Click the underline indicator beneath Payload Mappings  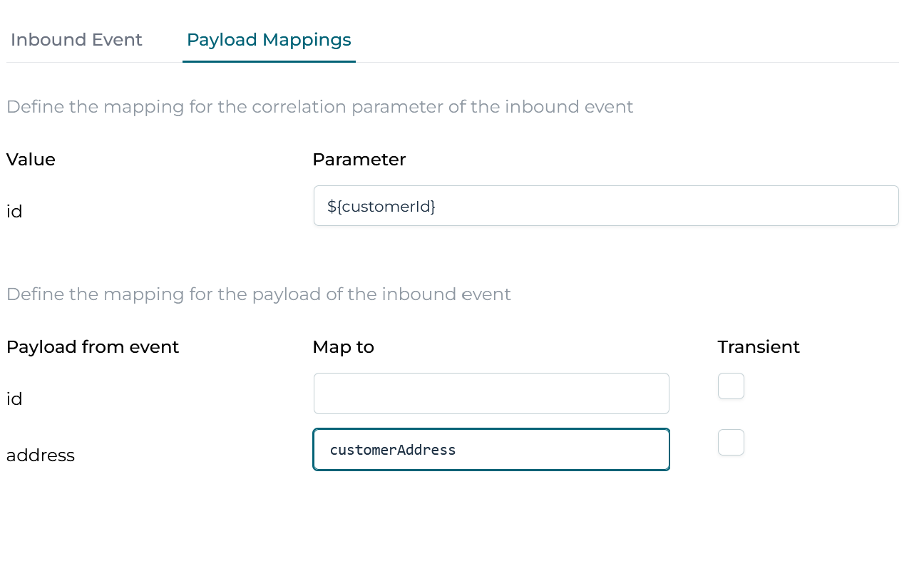269,61
